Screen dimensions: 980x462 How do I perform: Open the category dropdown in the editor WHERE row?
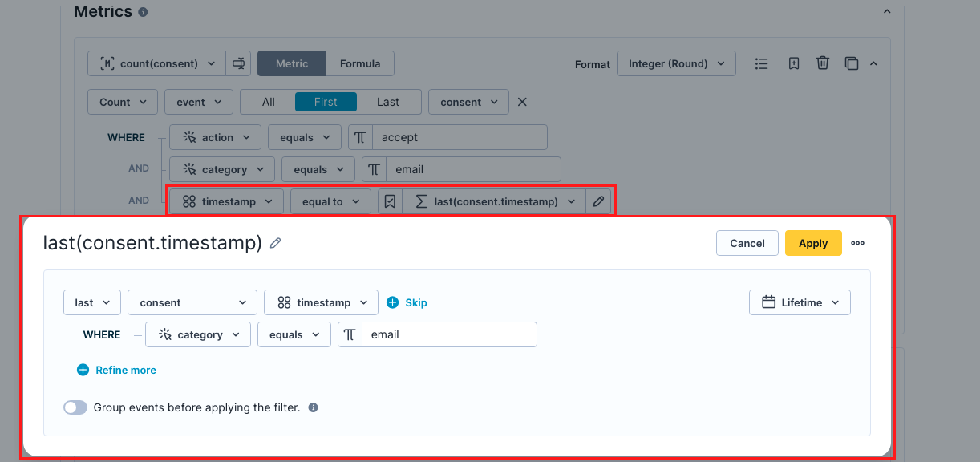click(x=198, y=334)
